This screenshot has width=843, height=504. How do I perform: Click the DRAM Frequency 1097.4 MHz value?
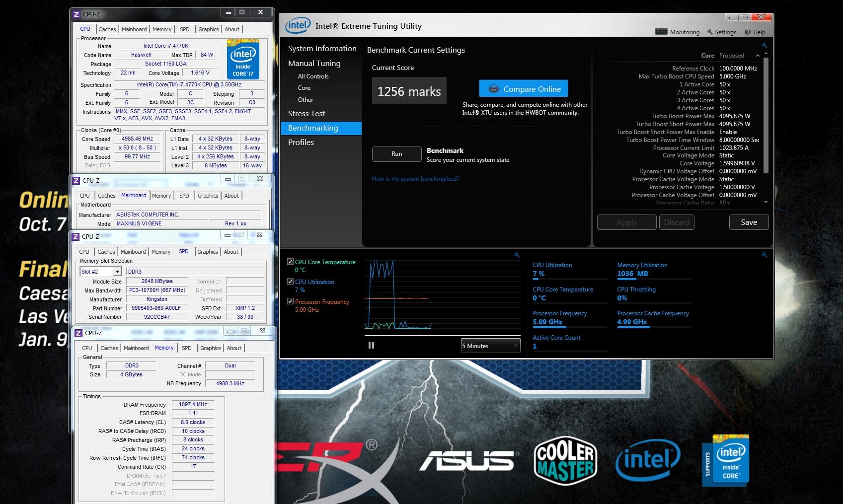[x=193, y=405]
